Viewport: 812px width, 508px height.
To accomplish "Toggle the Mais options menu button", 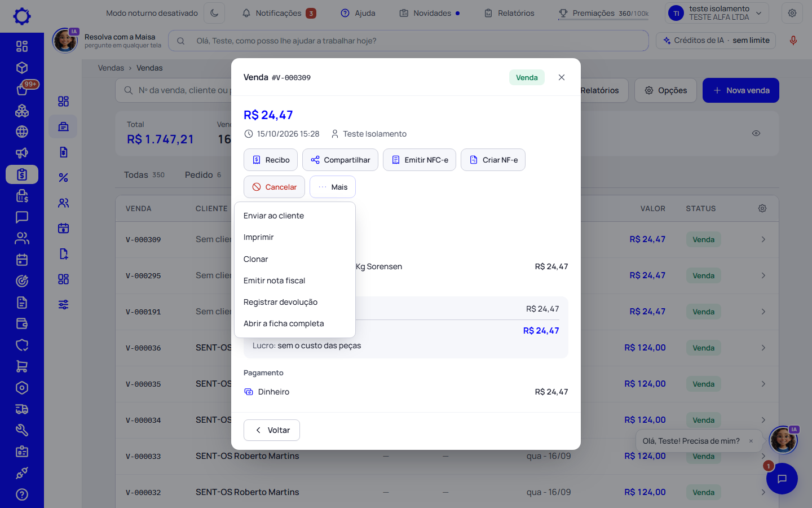I will 333,187.
